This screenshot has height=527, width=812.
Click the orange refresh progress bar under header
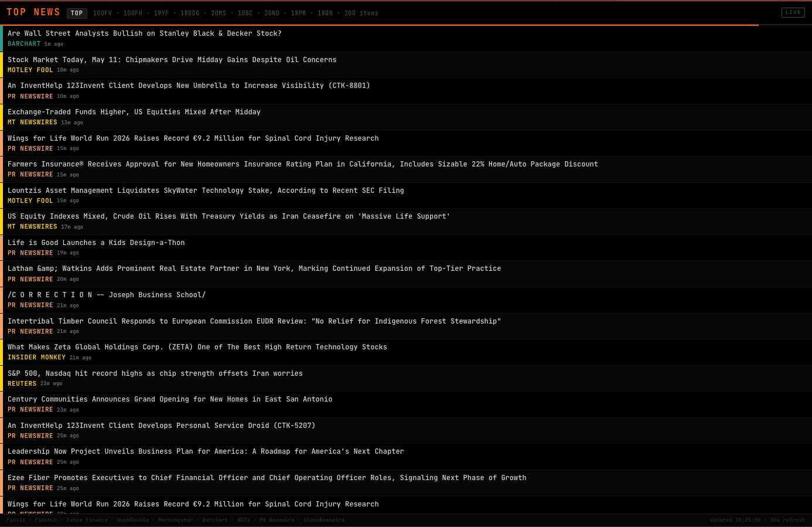click(x=379, y=25)
